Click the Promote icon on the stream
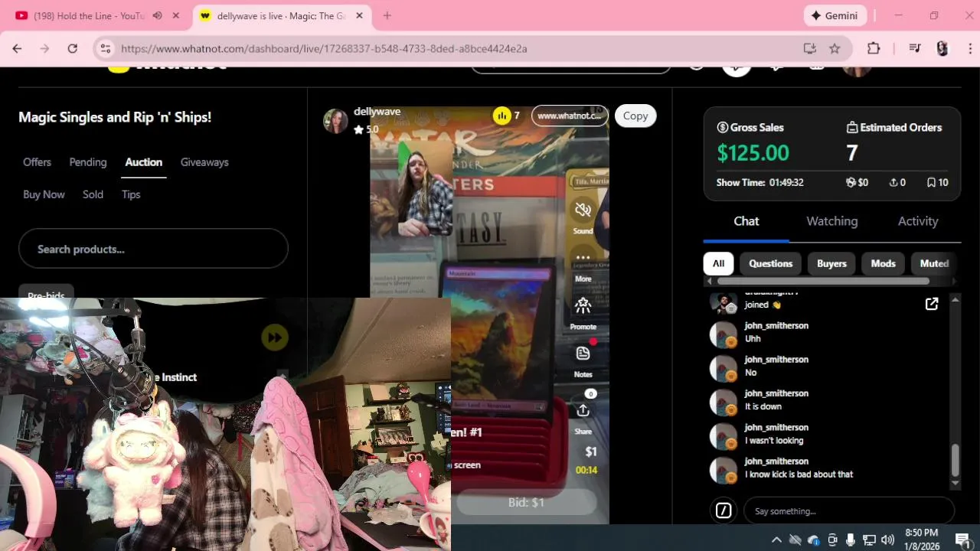This screenshot has height=551, width=980. 583,306
